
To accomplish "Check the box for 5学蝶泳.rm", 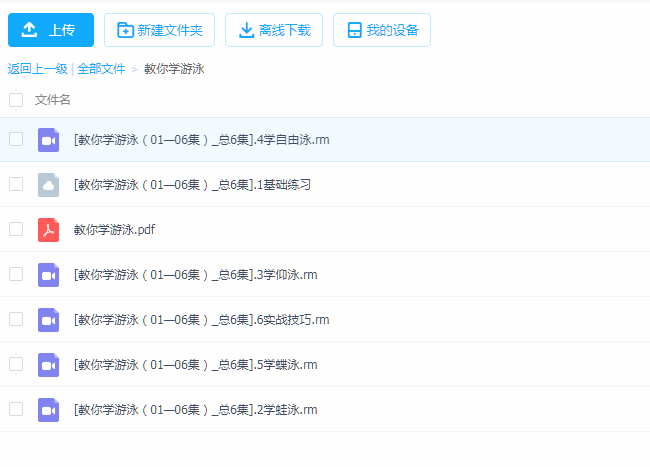I will click(x=16, y=364).
